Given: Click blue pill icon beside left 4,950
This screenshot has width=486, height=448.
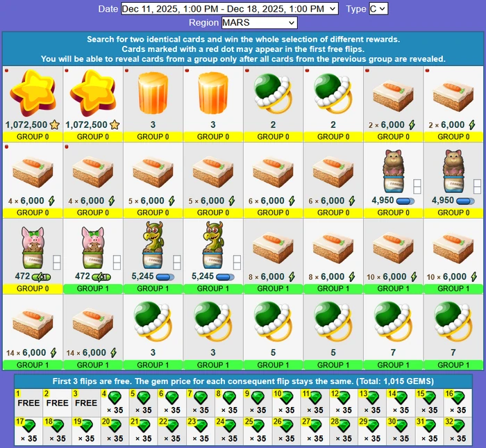Looking at the screenshot, I should (405, 201).
